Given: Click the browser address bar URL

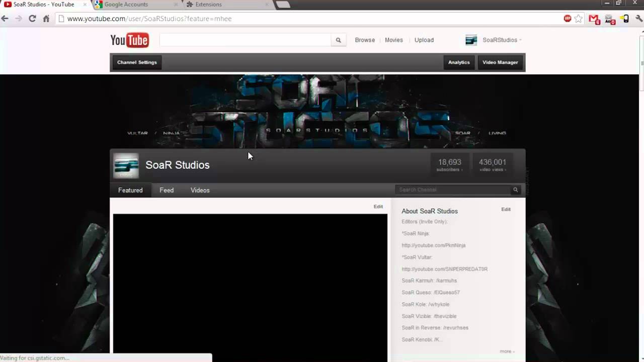Looking at the screenshot, I should point(149,19).
